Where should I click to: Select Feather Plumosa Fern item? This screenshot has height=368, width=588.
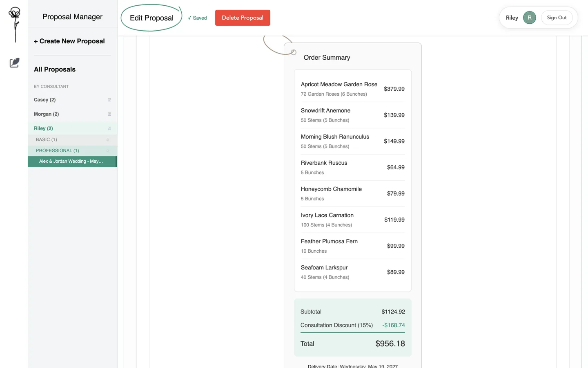tap(353, 246)
